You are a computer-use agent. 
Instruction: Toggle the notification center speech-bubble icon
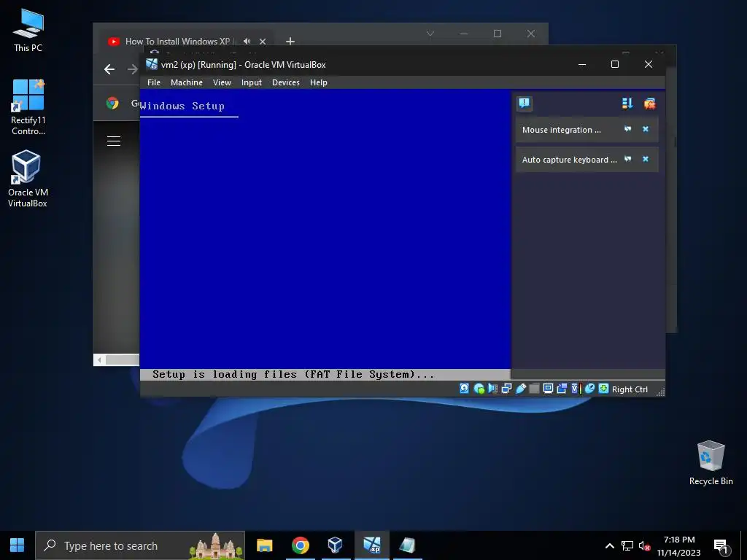525,104
